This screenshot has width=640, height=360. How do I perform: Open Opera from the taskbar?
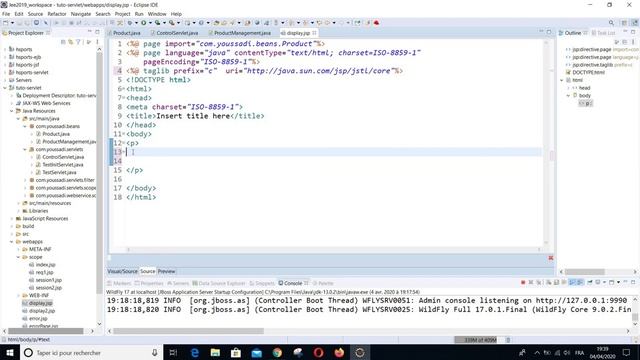point(318,352)
